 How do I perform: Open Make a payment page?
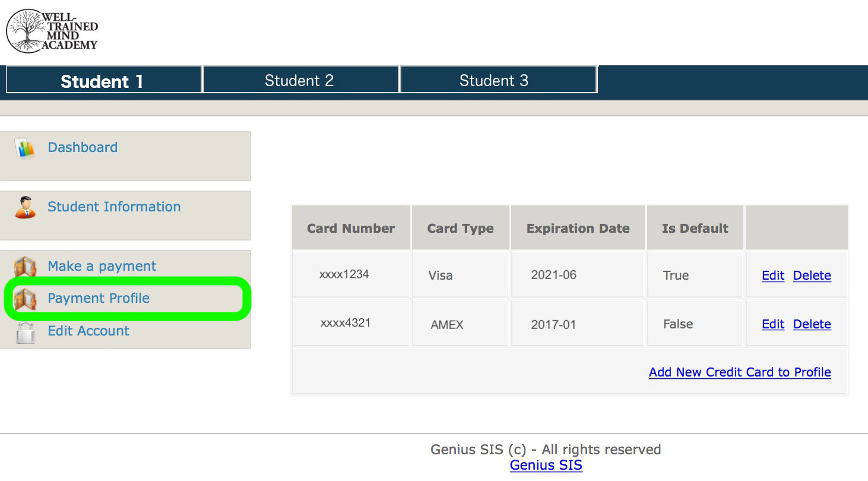click(x=102, y=266)
